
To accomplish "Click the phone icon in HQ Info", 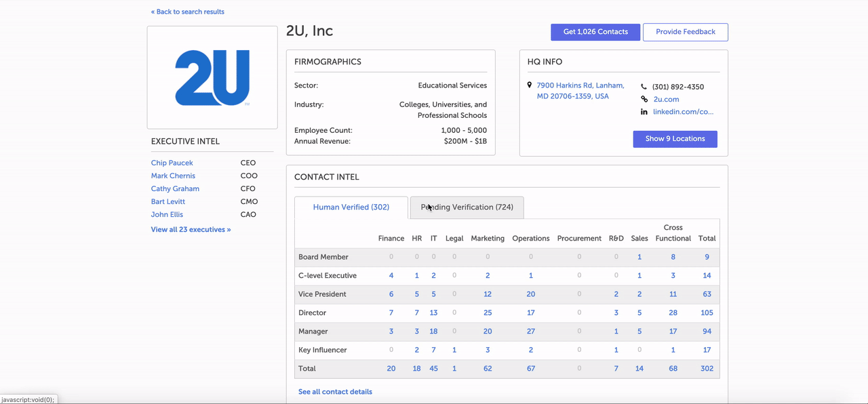I will (644, 87).
